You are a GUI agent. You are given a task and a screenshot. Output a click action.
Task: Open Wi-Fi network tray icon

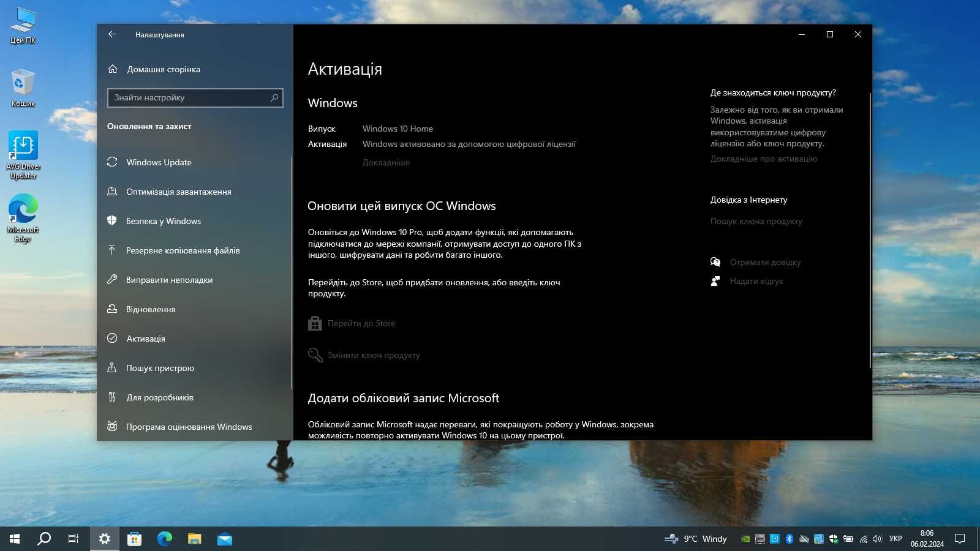pyautogui.click(x=863, y=539)
